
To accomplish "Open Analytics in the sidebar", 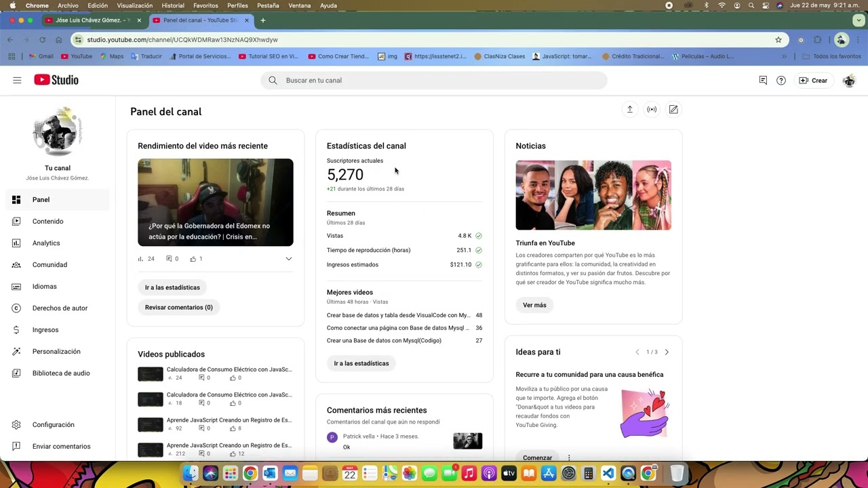I will (x=58, y=243).
